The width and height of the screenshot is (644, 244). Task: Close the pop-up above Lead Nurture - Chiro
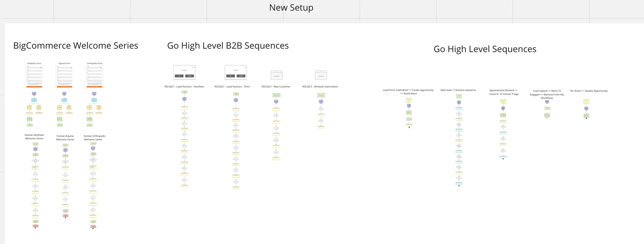[x=245, y=67]
